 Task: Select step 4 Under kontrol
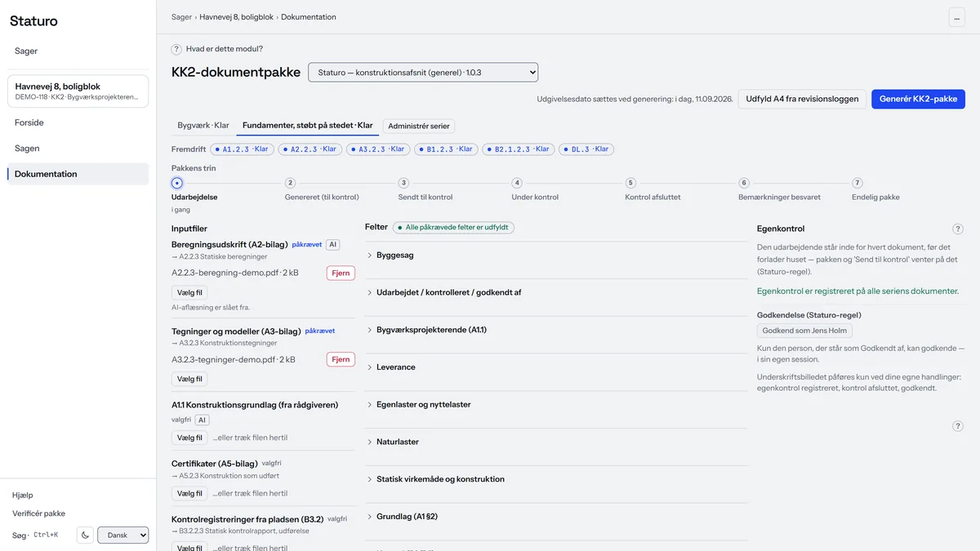pos(517,183)
